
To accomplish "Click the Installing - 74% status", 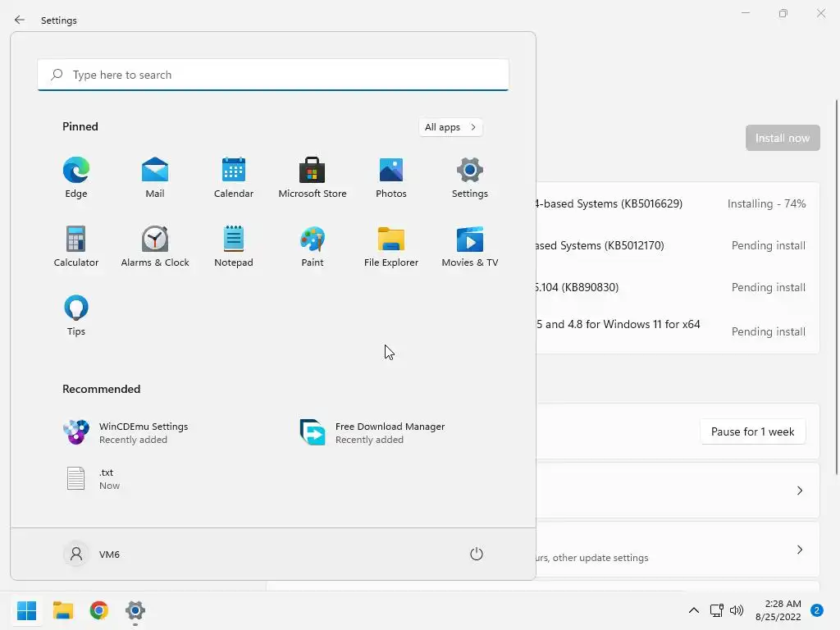I will tap(766, 203).
